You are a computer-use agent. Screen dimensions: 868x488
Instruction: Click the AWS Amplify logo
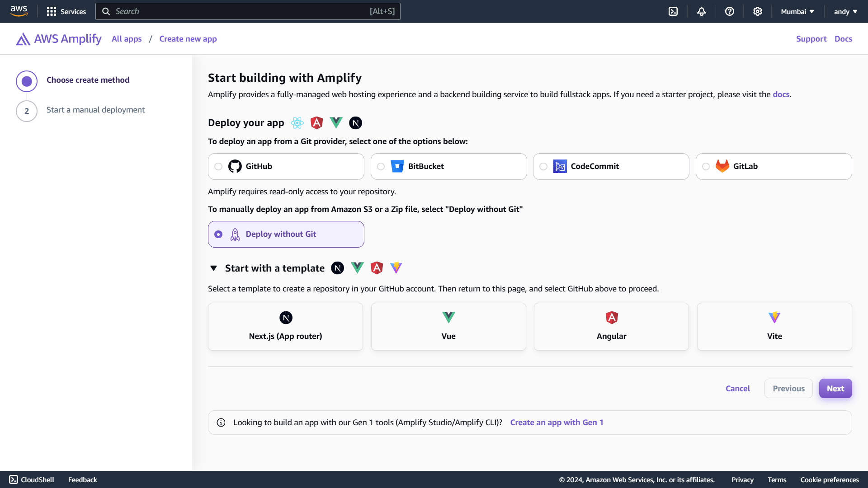[x=59, y=39]
